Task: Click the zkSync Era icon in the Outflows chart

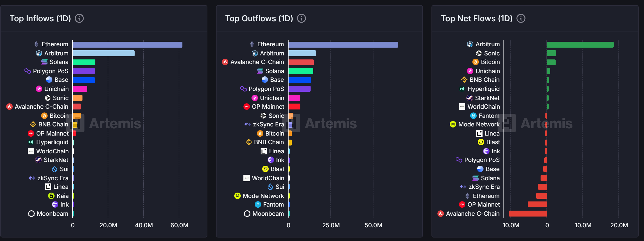Action: point(248,124)
